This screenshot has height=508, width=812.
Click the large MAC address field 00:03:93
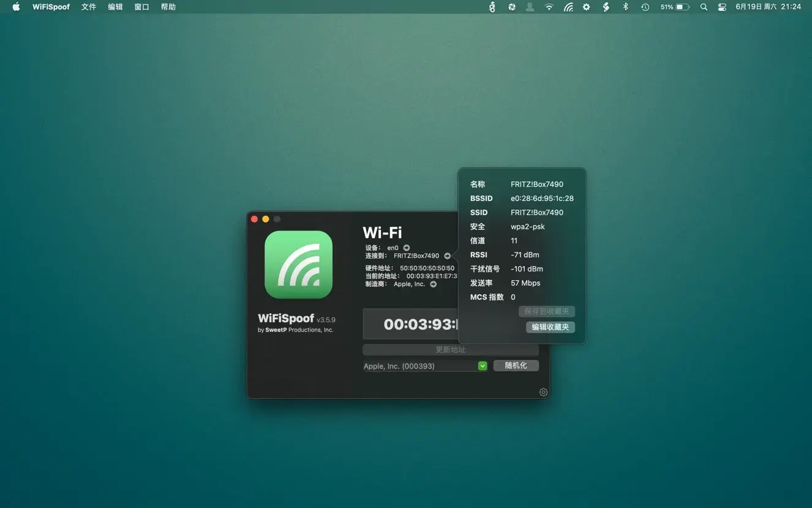(x=412, y=324)
